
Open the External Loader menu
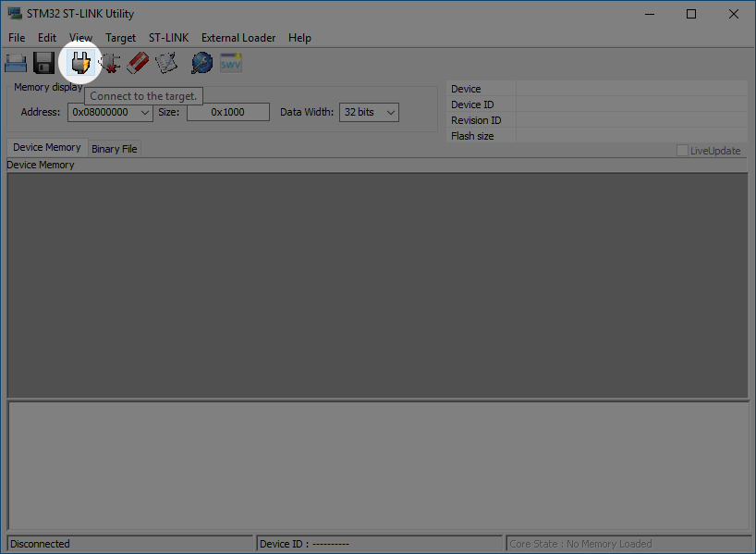tap(238, 38)
